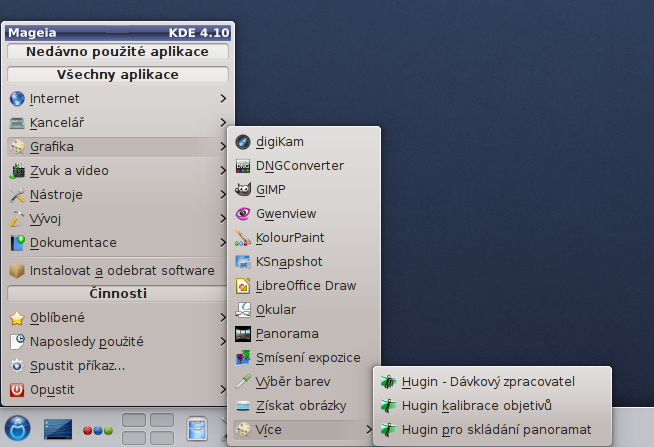Click the Všechny aplikace header

(x=118, y=75)
